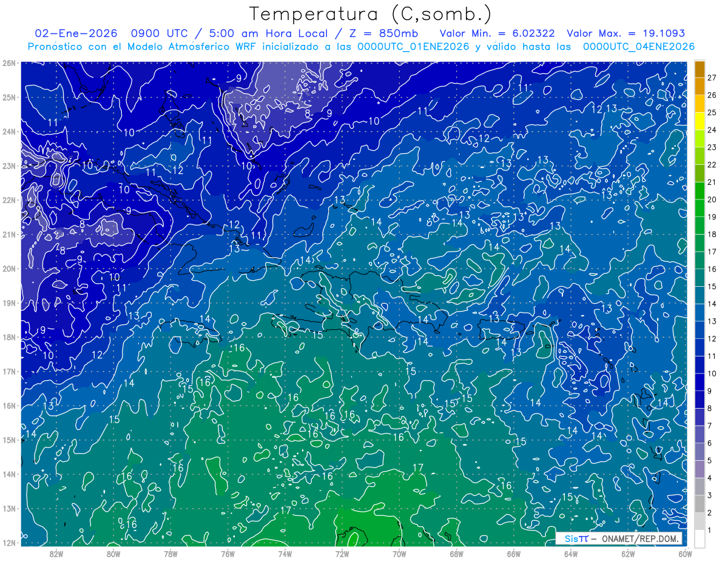Click the "15N" latitude label
Viewport: 728px width, 562px height.
point(9,440)
